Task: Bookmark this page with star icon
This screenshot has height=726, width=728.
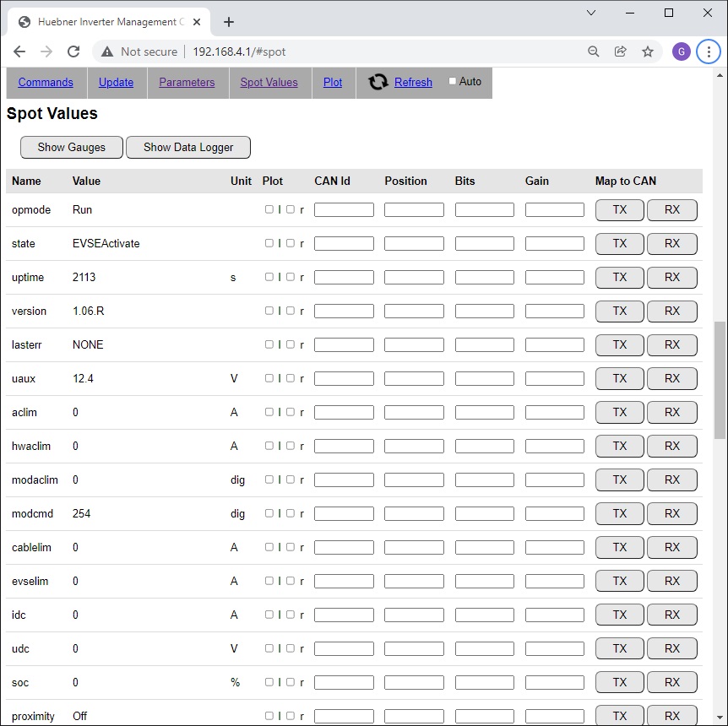Action: (x=648, y=51)
